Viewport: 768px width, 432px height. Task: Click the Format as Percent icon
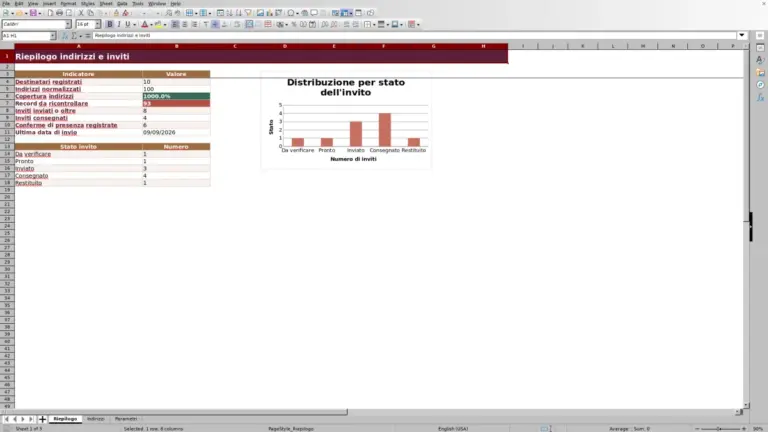294,24
